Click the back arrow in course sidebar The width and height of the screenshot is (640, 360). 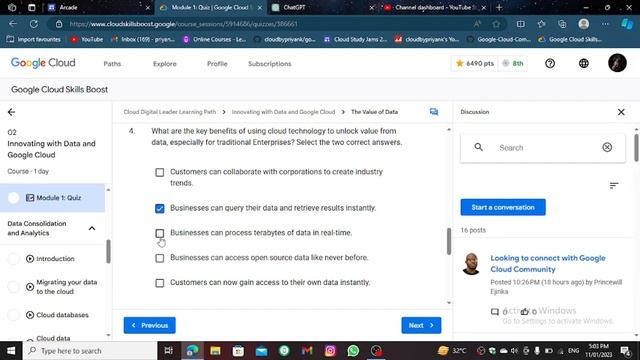point(11,112)
